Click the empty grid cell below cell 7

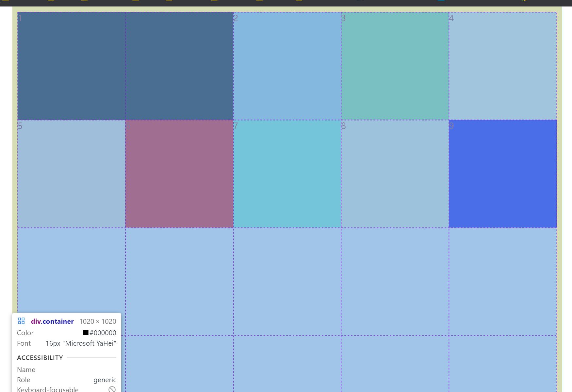pyautogui.click(x=287, y=282)
